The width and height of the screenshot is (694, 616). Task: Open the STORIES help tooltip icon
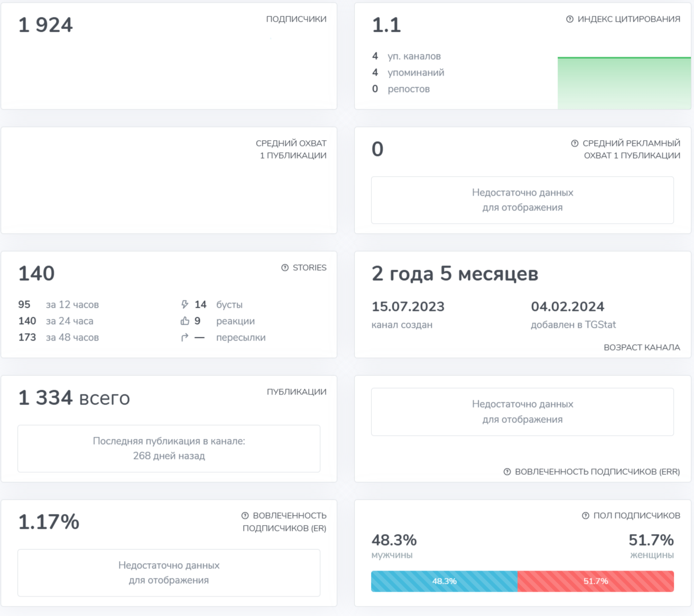tap(284, 268)
